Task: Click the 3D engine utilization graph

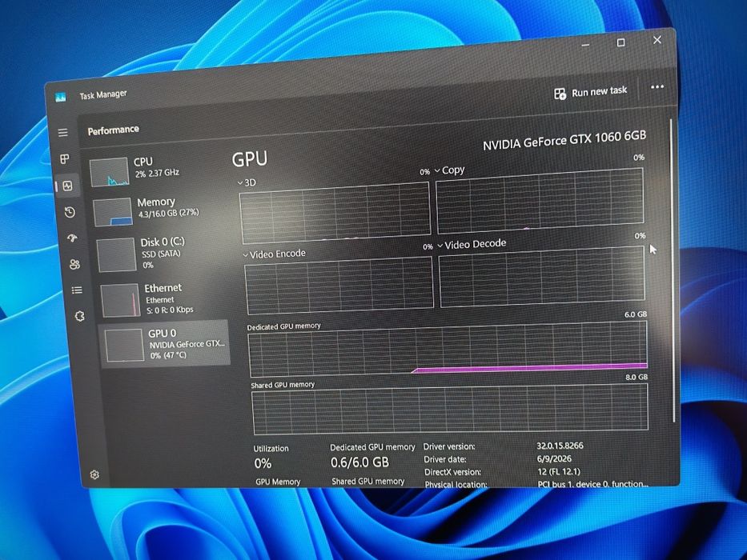Action: [x=335, y=212]
